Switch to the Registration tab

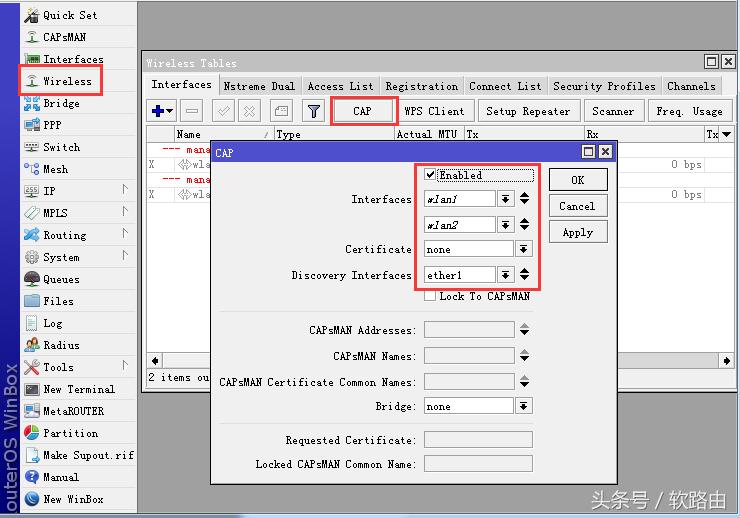(x=421, y=86)
